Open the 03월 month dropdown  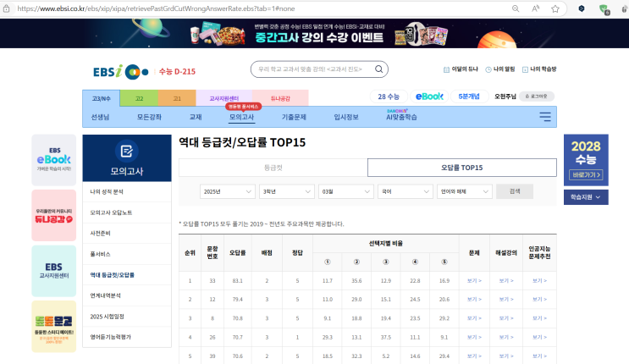click(345, 191)
